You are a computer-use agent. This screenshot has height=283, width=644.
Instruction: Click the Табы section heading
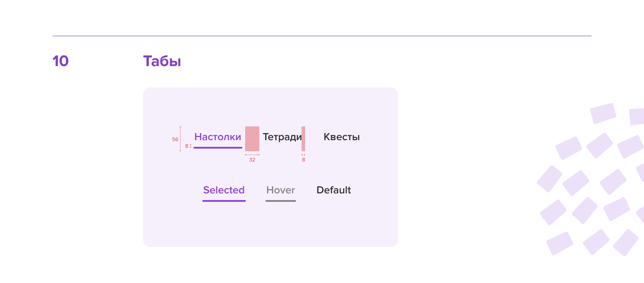(162, 61)
